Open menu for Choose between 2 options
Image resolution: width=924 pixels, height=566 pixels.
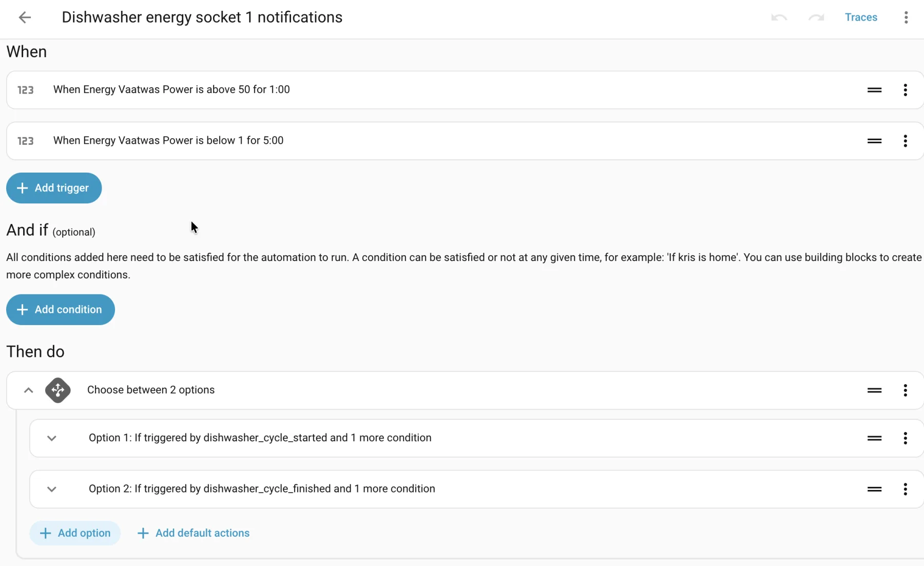point(905,390)
